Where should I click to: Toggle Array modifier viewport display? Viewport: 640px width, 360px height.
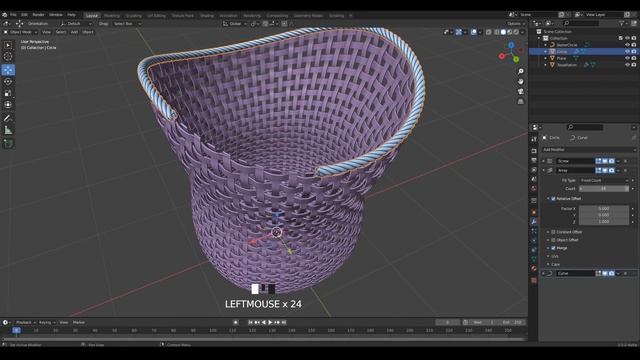605,170
